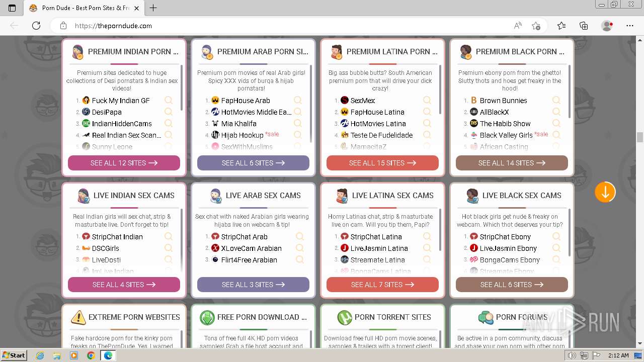This screenshot has width=644, height=362.
Task: Click the magnifier icon beside LiveJasmin Latina
Action: [427, 248]
